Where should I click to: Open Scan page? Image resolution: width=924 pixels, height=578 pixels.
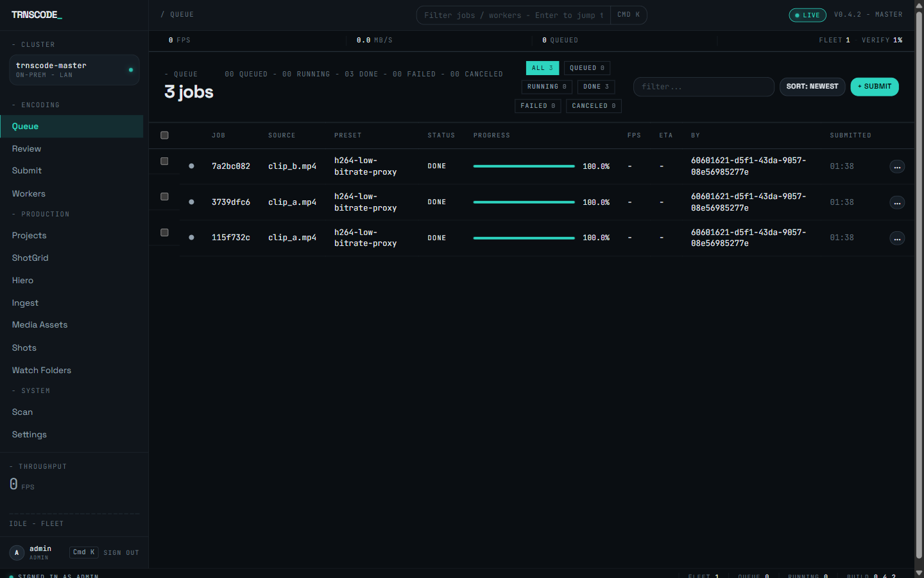click(x=72, y=412)
